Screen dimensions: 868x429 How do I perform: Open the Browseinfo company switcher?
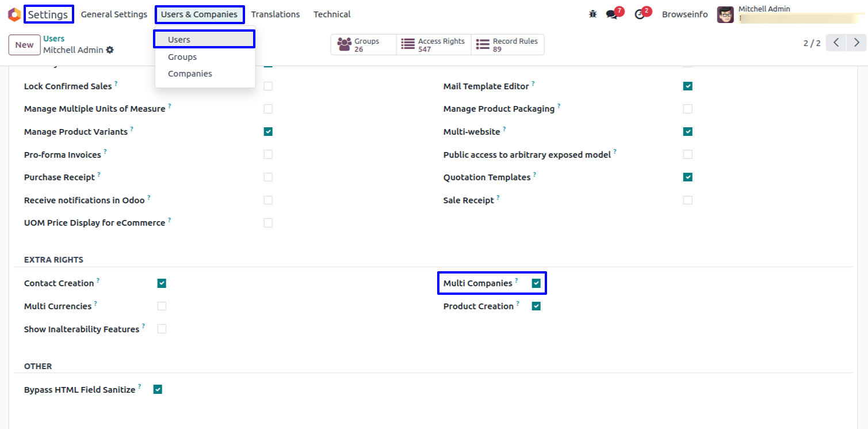685,14
